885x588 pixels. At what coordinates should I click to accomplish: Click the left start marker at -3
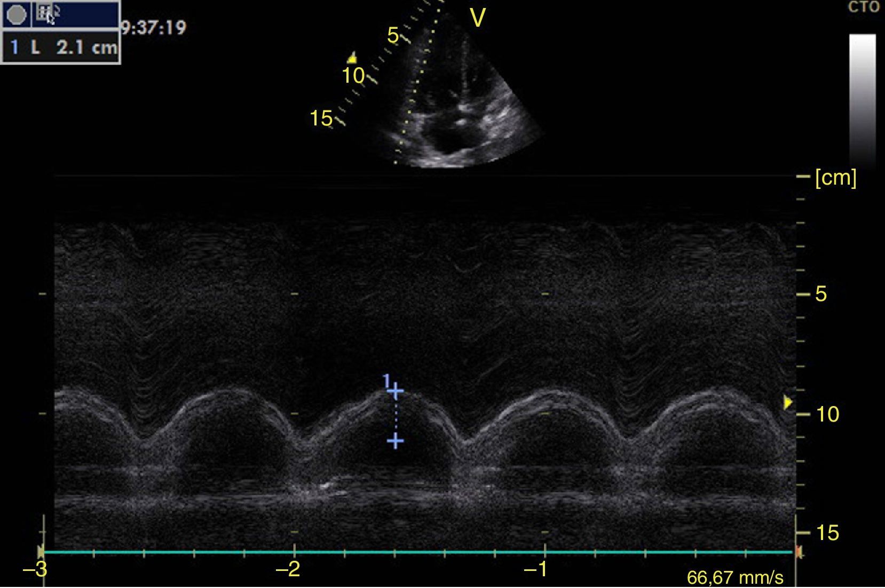coord(42,552)
